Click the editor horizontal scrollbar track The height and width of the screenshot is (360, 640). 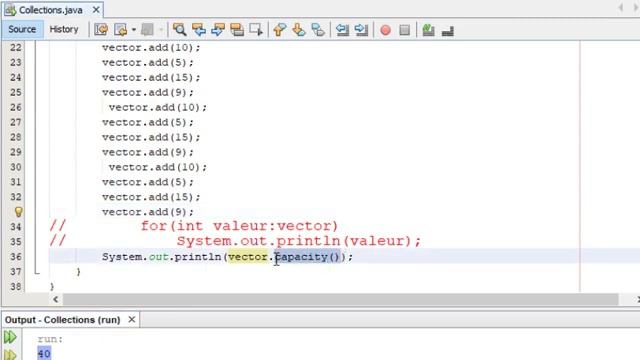341,299
